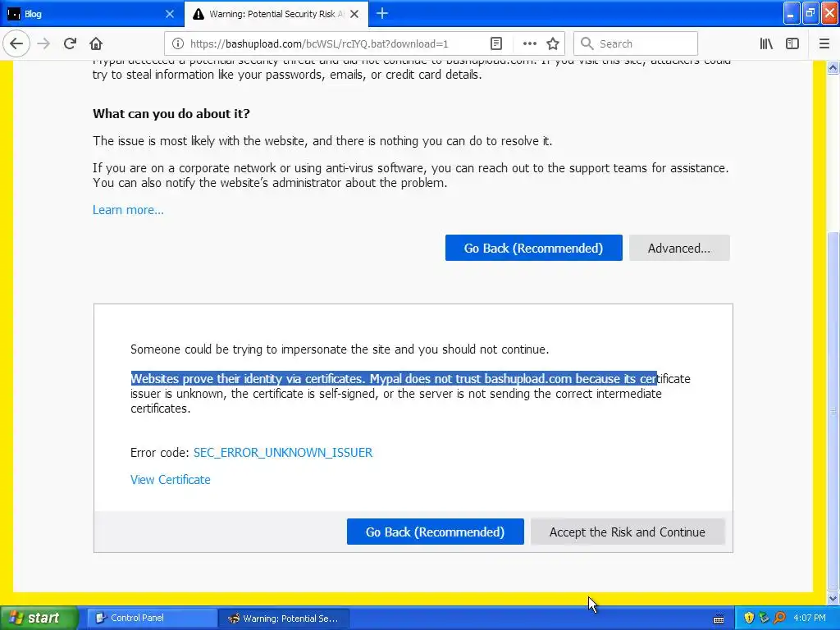Close the Warning security risk tab
This screenshot has height=630, width=840.
click(x=354, y=14)
